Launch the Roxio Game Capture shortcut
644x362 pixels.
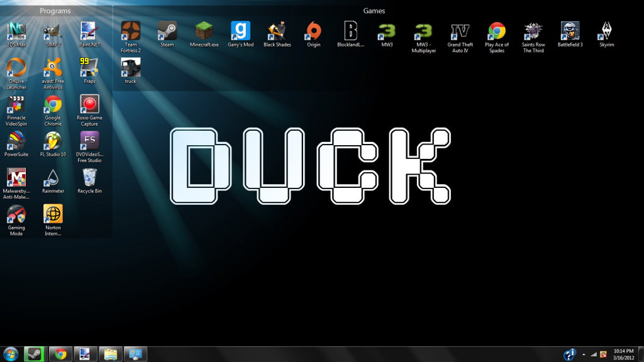89,104
